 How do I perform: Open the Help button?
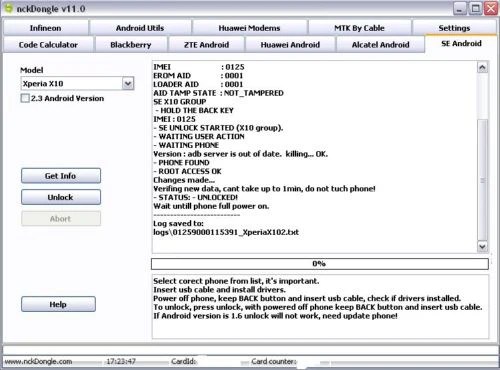pyautogui.click(x=58, y=304)
